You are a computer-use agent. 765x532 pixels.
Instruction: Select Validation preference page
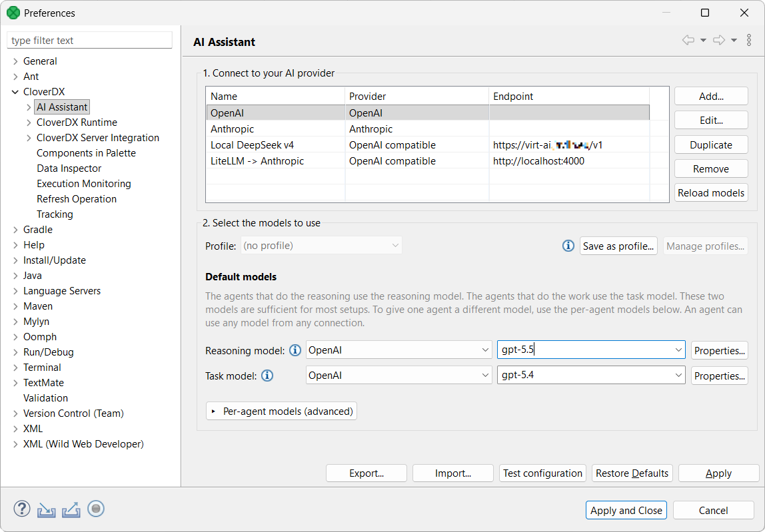click(x=46, y=398)
